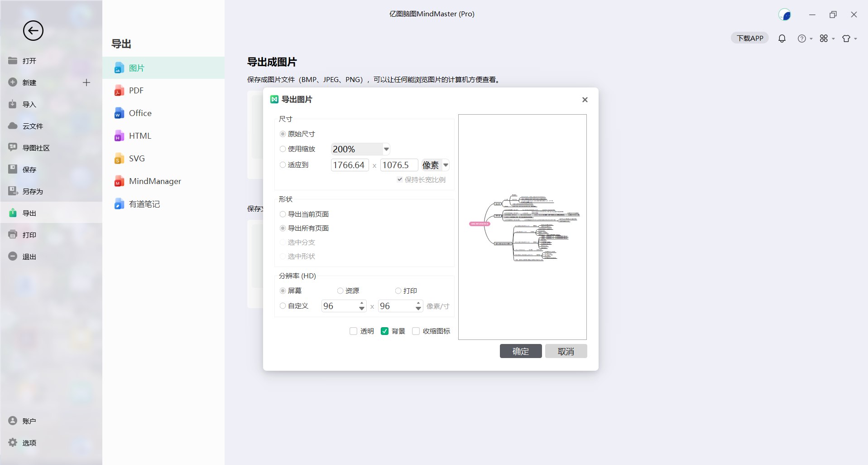868x465 pixels.
Task: Increase the first DPI value 96
Action: coord(362,303)
